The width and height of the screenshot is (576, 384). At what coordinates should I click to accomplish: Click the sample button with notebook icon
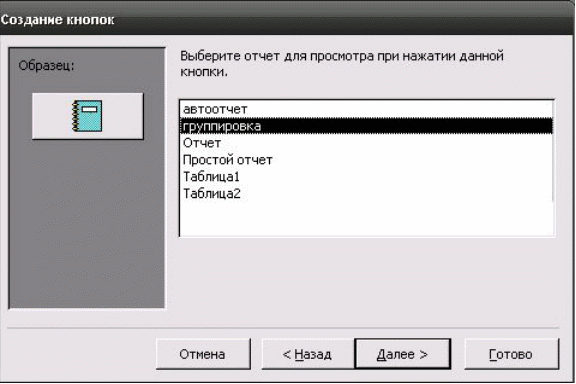coord(88,116)
